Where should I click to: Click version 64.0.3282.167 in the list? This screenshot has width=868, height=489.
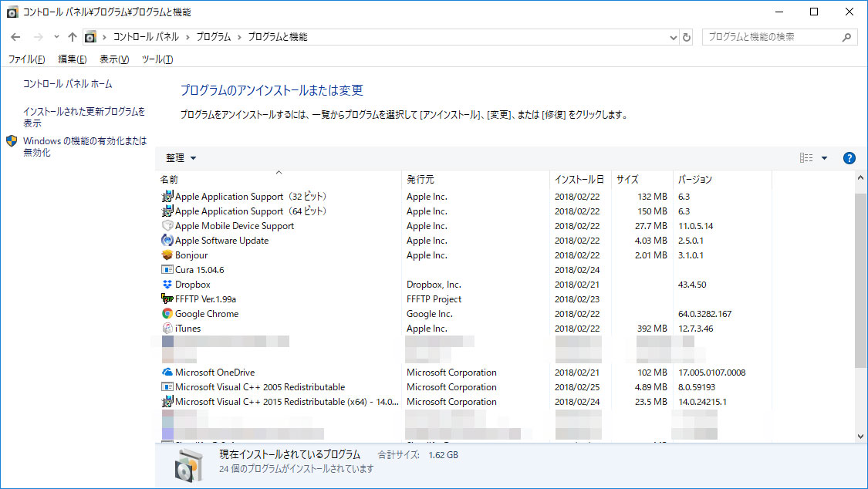coord(704,314)
